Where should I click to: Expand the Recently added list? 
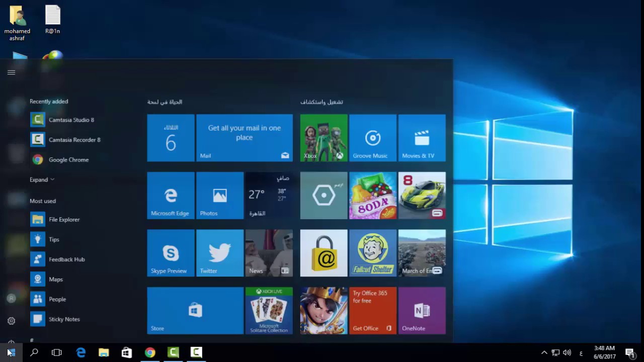pos(42,179)
